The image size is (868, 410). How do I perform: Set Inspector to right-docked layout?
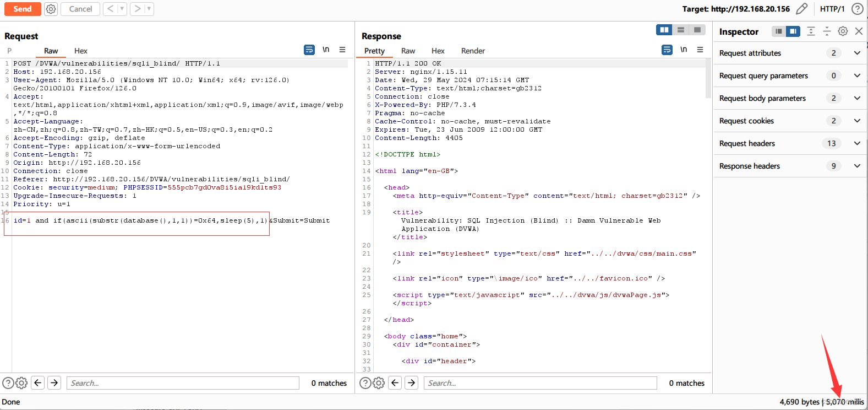793,31
